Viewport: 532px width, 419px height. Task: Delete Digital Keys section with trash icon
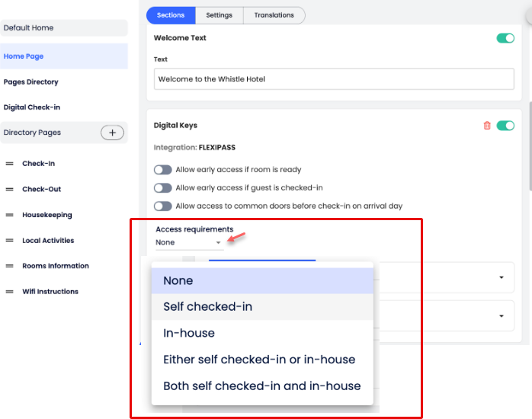click(x=487, y=126)
